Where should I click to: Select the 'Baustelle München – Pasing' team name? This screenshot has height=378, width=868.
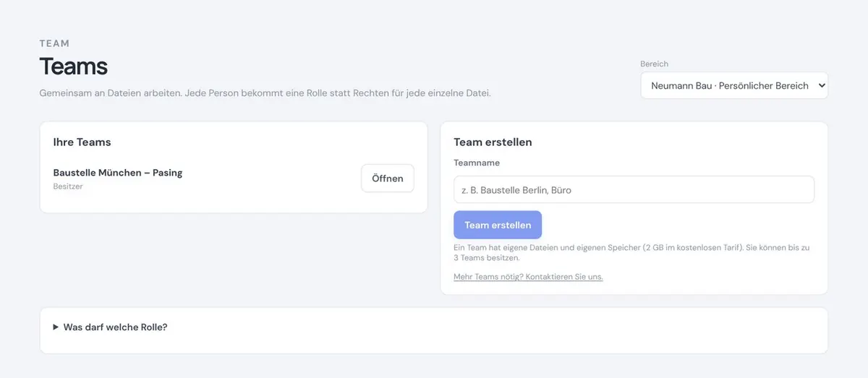pyautogui.click(x=118, y=173)
